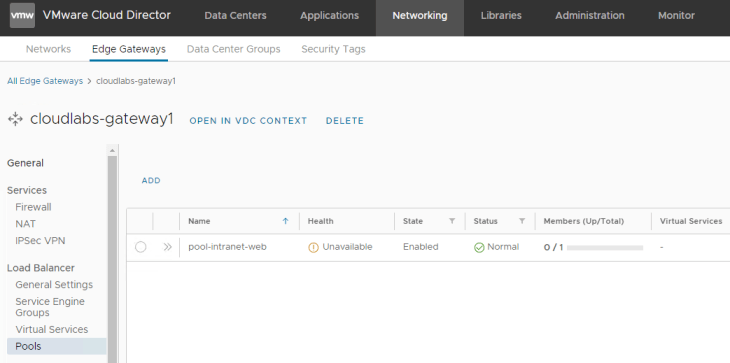
Task: Select the pool-intranet-web radio button
Action: click(141, 247)
